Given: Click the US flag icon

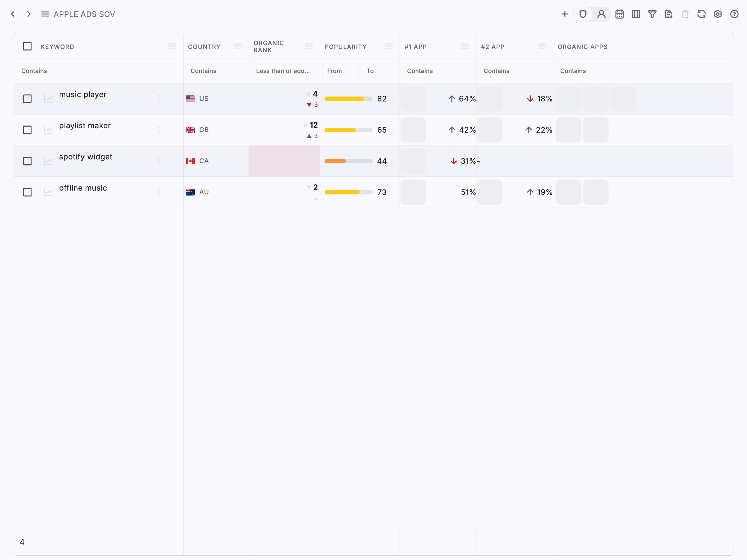Looking at the screenshot, I should pyautogui.click(x=190, y=99).
